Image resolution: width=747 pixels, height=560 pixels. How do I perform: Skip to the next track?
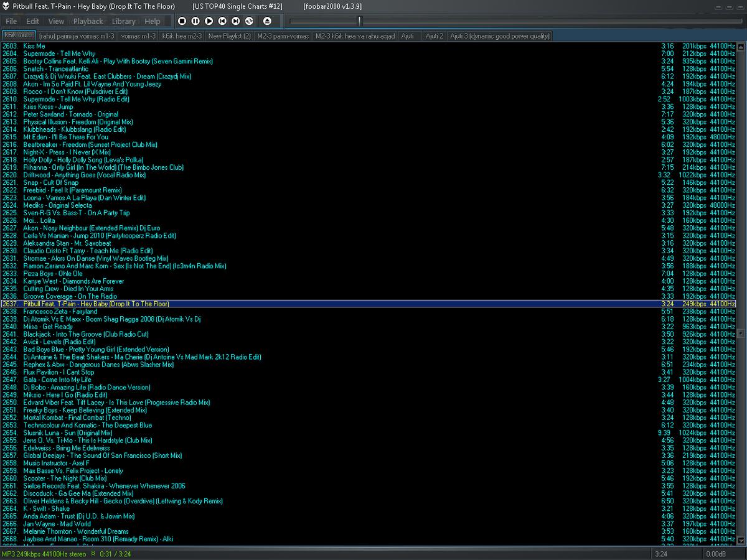pyautogui.click(x=236, y=21)
